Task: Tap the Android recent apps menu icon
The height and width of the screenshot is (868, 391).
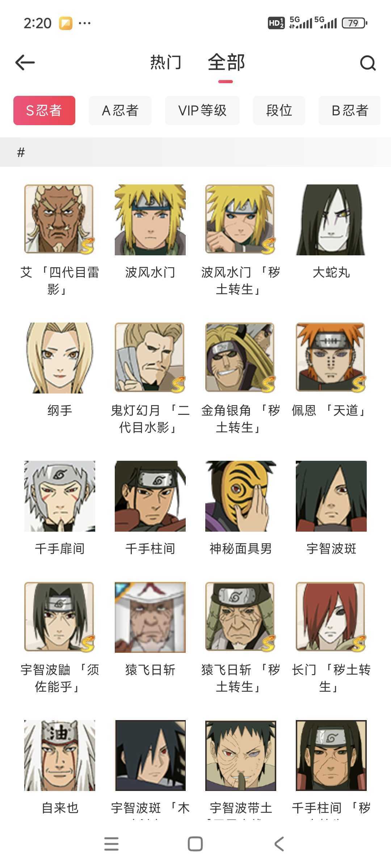Action: 112,844
